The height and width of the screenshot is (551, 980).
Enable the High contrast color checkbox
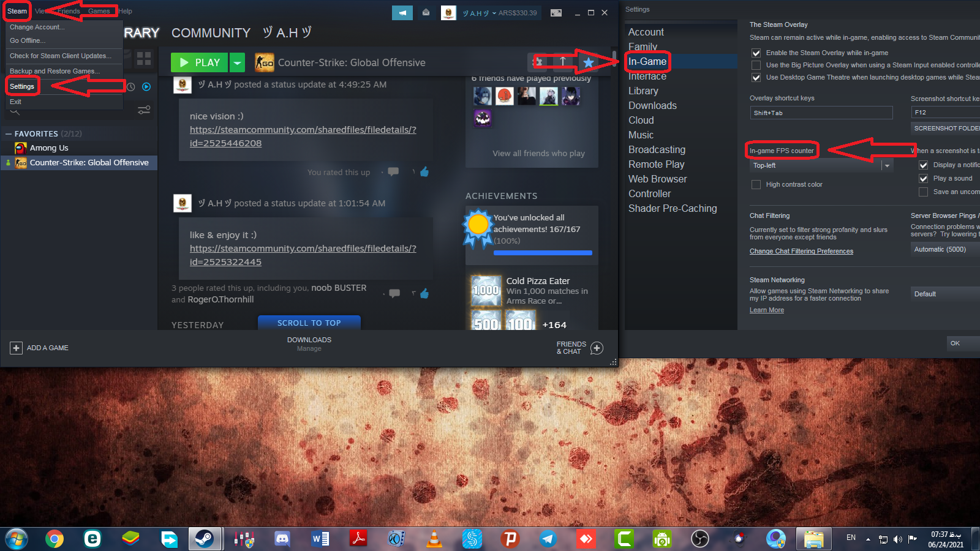click(x=756, y=185)
